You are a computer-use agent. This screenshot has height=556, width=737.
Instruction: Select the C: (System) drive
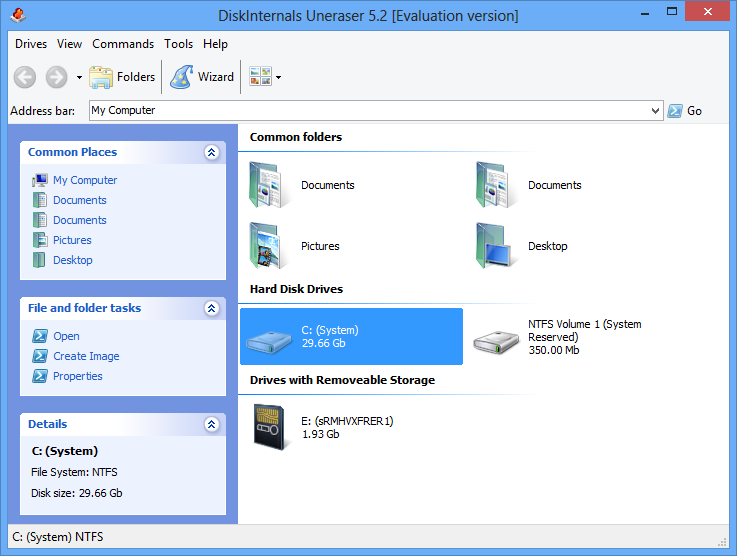351,337
